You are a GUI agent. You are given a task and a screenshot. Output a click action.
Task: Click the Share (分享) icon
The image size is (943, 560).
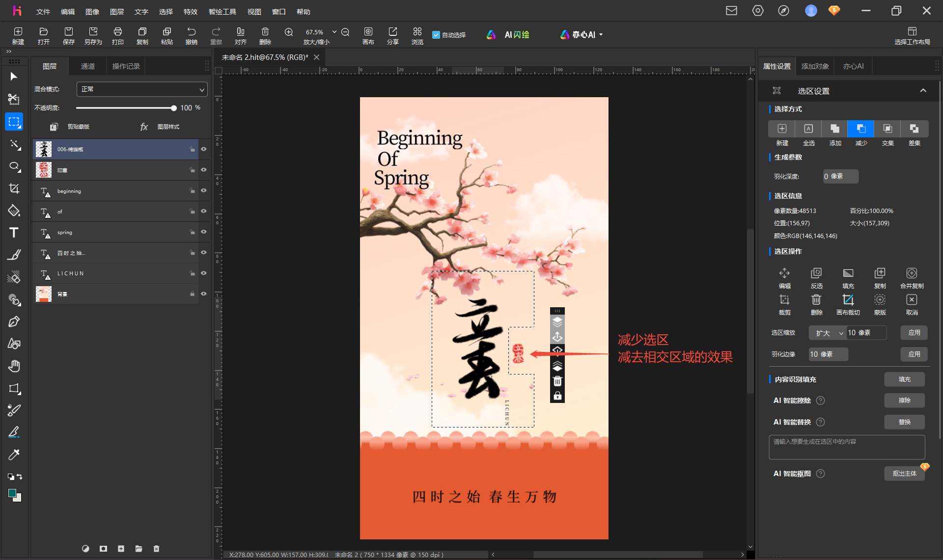click(x=393, y=35)
